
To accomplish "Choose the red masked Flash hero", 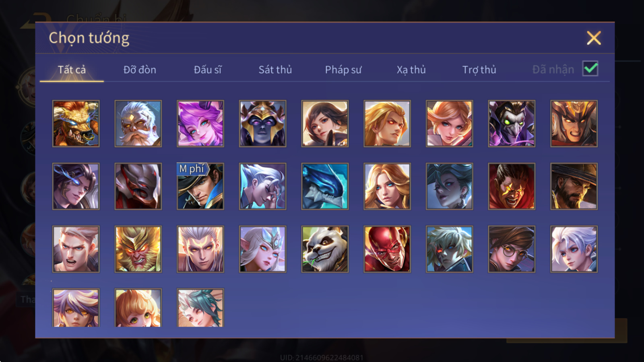I will pos(387,249).
